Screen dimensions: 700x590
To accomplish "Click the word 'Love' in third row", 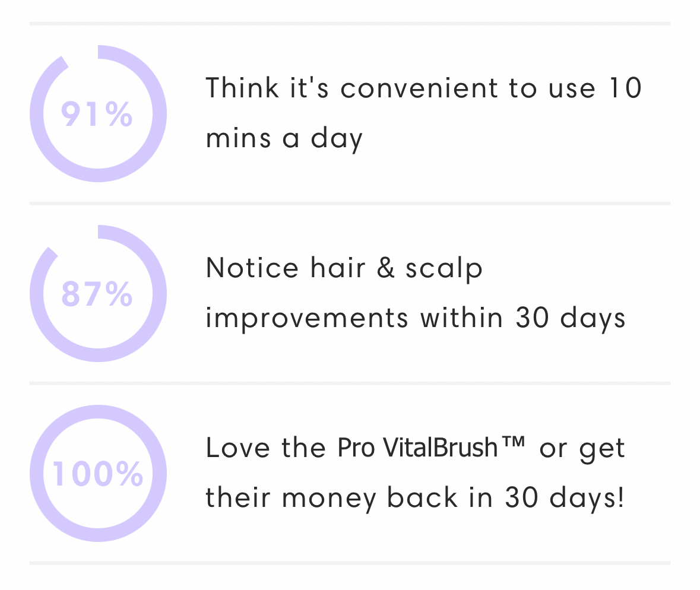I will (x=238, y=448).
